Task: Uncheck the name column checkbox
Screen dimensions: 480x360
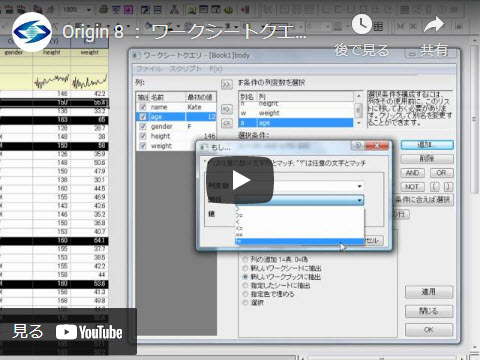Action: [143, 107]
